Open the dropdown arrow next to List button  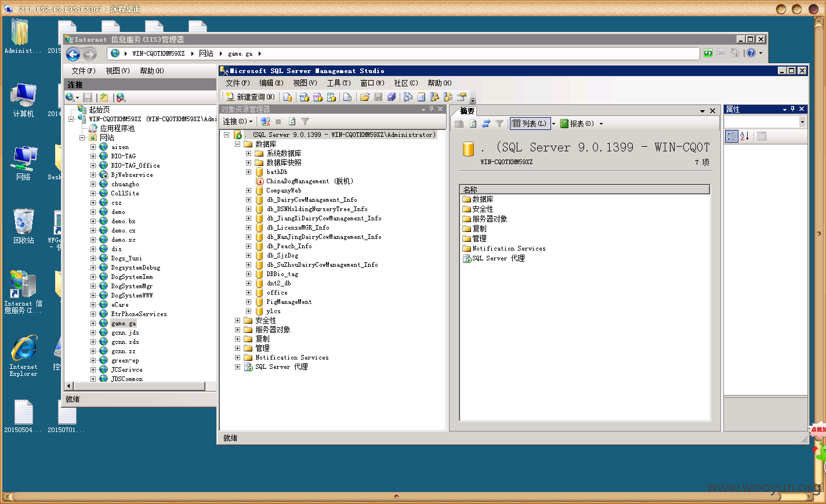point(553,124)
